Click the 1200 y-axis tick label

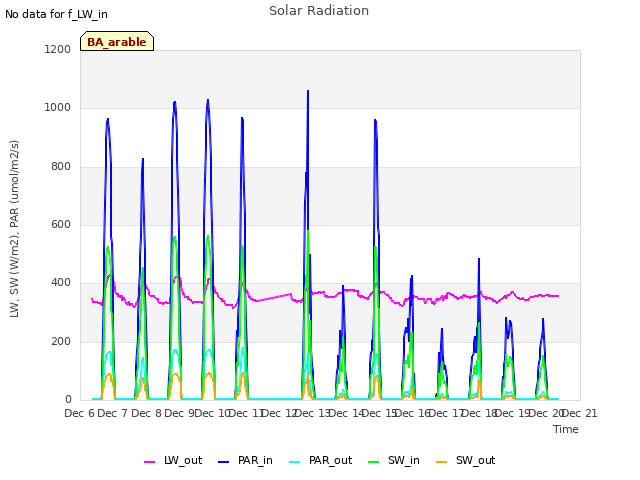(x=58, y=49)
